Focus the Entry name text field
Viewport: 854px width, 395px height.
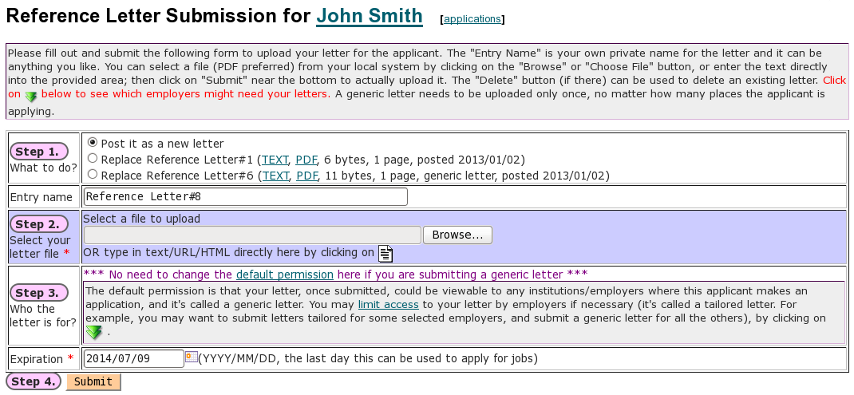(x=246, y=197)
